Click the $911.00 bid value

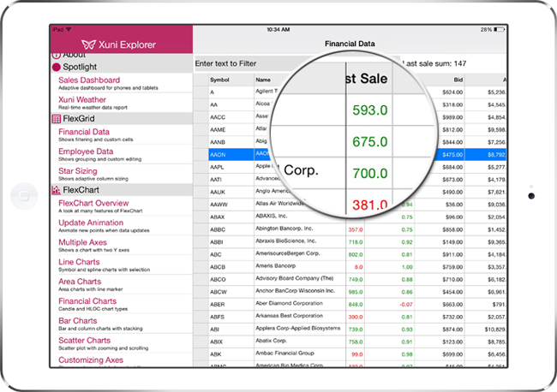coord(452,254)
